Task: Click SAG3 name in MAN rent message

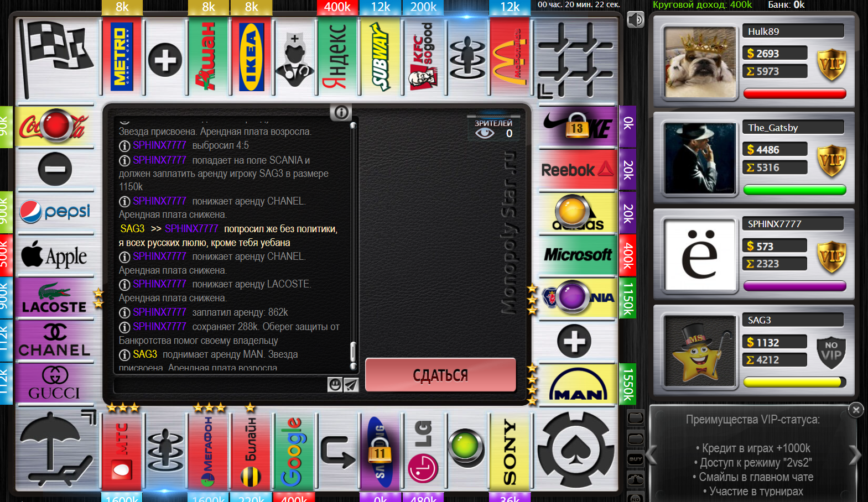Action: pos(145,354)
